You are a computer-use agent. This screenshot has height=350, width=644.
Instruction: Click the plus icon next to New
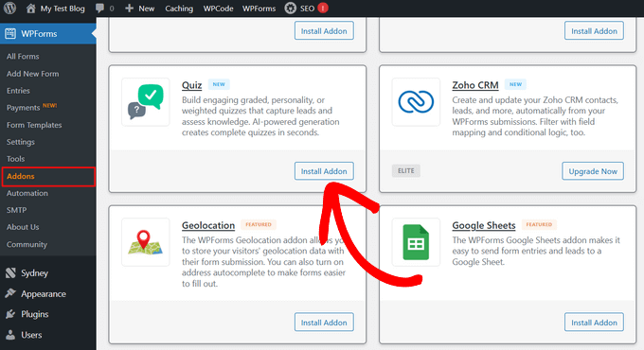130,9
